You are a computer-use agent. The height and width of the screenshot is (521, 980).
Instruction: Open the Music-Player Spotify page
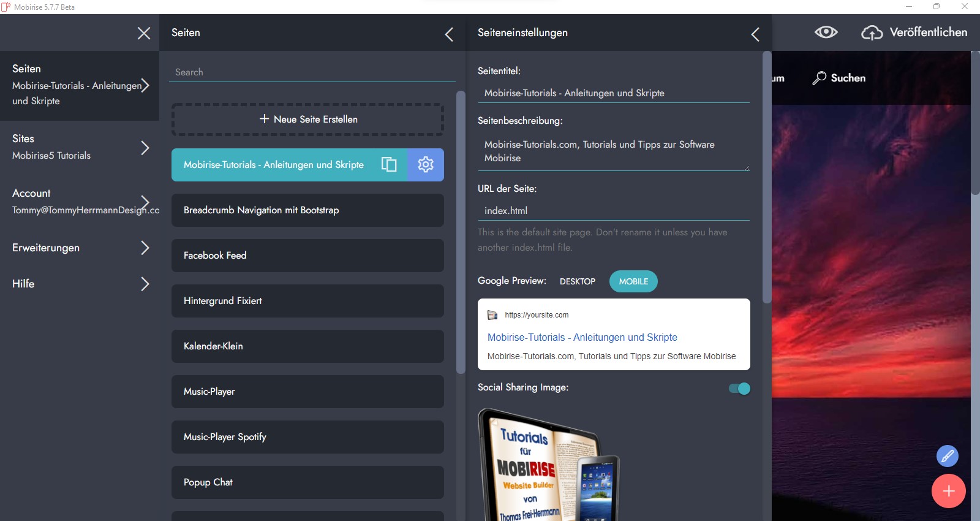point(307,437)
